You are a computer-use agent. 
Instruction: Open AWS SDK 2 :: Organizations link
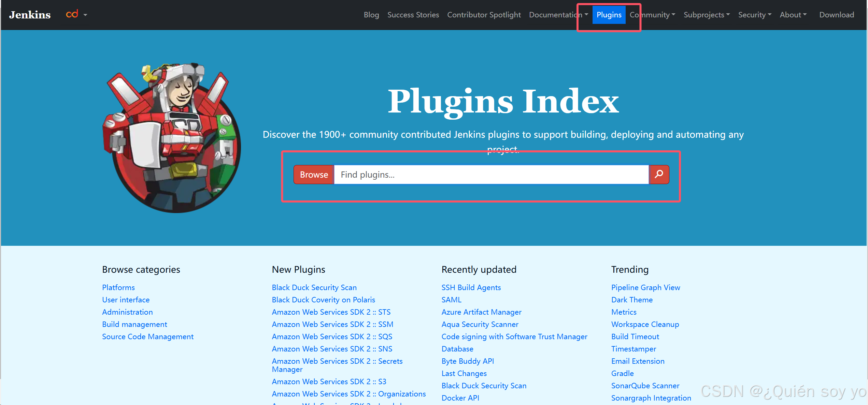[349, 394]
